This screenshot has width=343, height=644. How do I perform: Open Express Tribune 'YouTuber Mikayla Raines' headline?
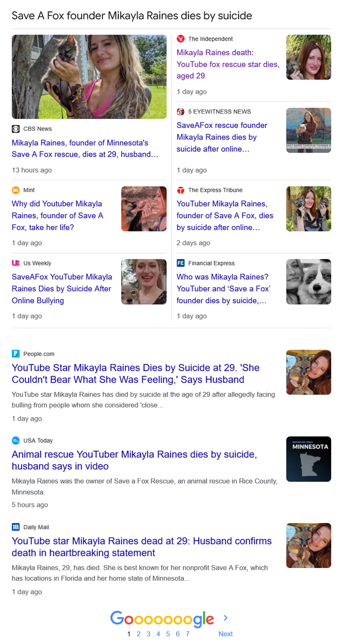click(225, 215)
